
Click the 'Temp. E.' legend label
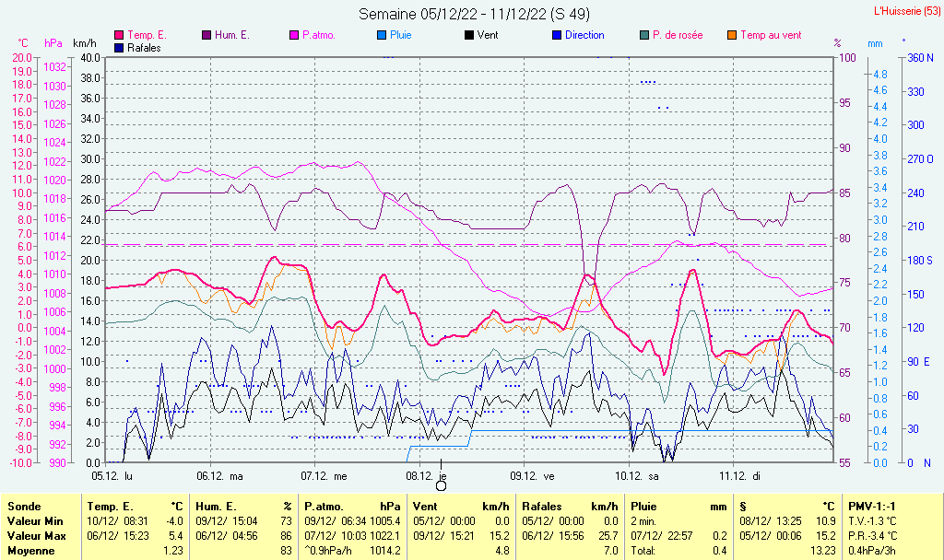click(147, 36)
